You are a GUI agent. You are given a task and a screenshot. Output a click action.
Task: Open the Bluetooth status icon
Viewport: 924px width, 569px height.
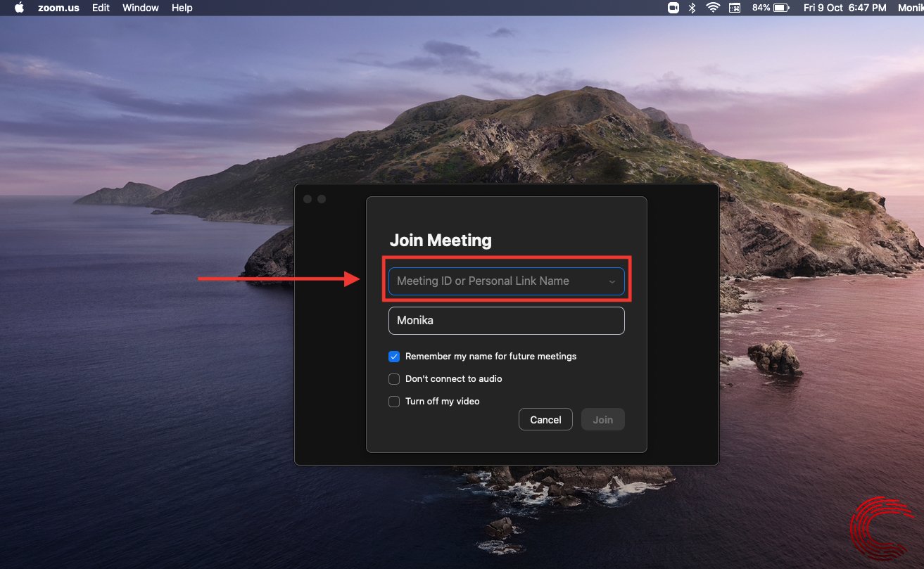(692, 8)
